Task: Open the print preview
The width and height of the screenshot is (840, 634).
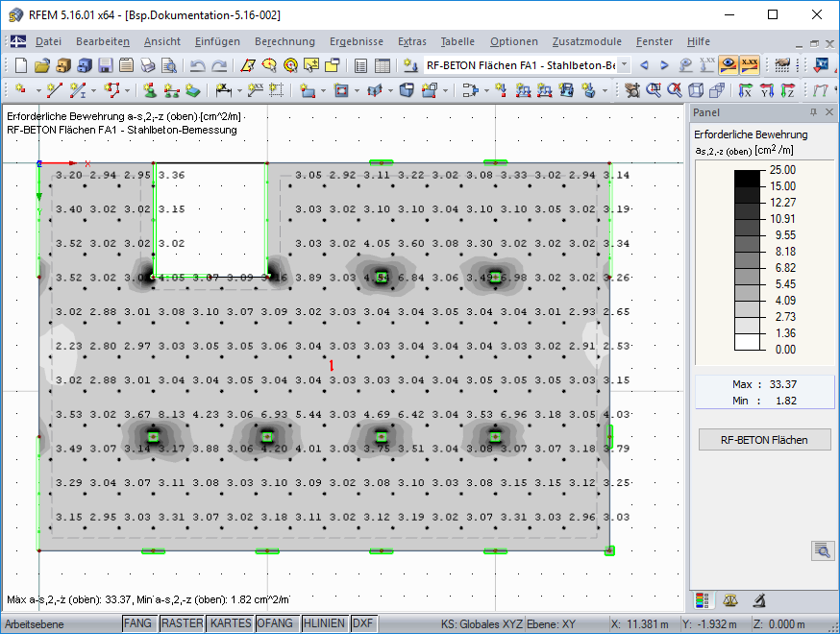Action: tap(169, 65)
